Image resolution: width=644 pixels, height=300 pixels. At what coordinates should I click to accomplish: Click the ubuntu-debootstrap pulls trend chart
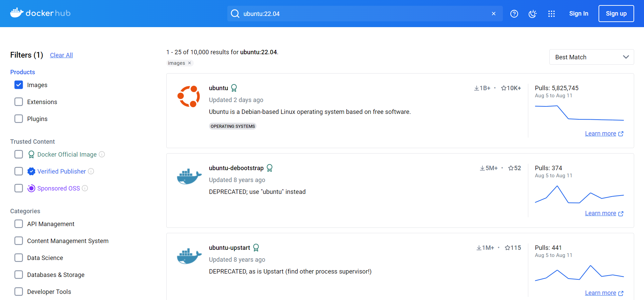[579, 194]
